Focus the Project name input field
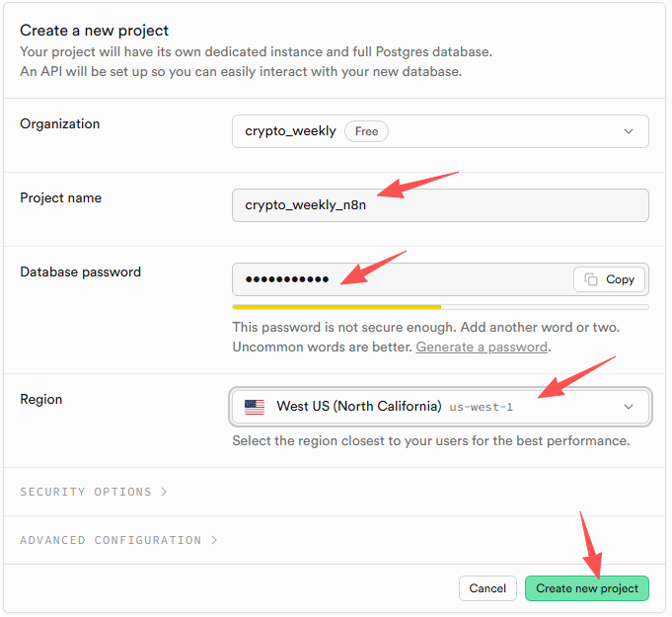The width and height of the screenshot is (672, 617). pyautogui.click(x=440, y=205)
